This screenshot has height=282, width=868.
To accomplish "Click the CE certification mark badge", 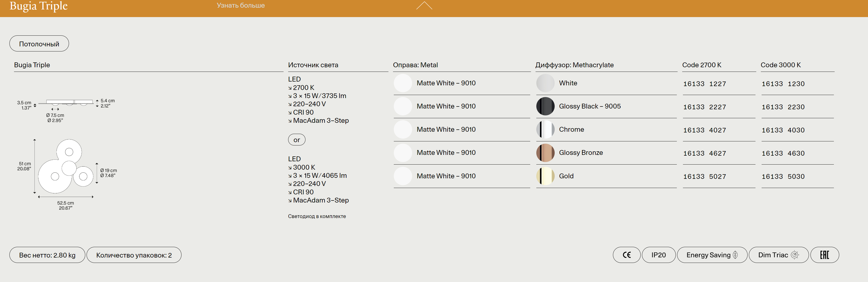I will click(x=626, y=255).
